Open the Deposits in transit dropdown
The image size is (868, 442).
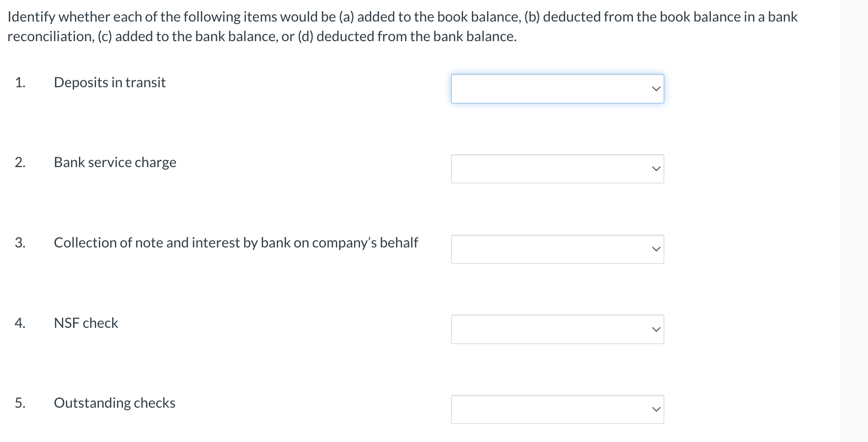pos(557,88)
